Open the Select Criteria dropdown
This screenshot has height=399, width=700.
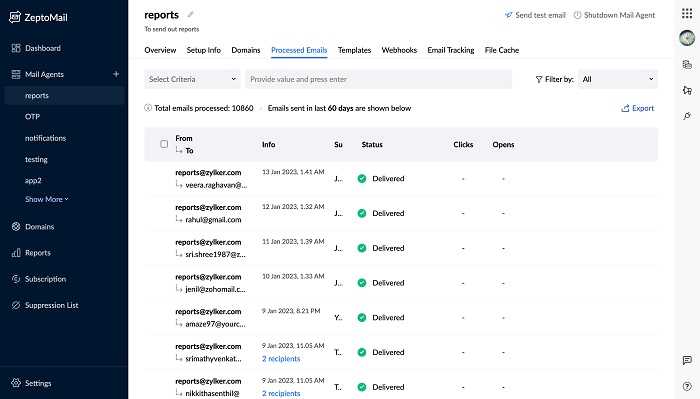click(x=192, y=79)
